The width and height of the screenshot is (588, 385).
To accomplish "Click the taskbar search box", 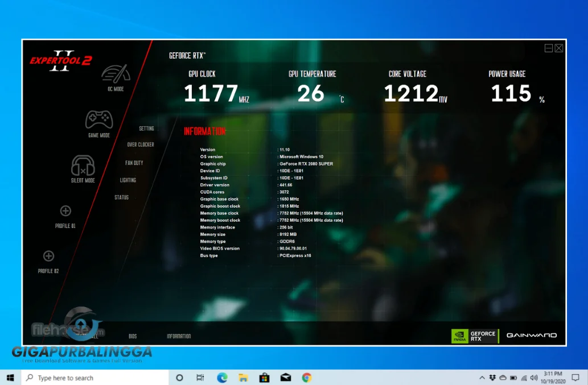I will (x=95, y=378).
